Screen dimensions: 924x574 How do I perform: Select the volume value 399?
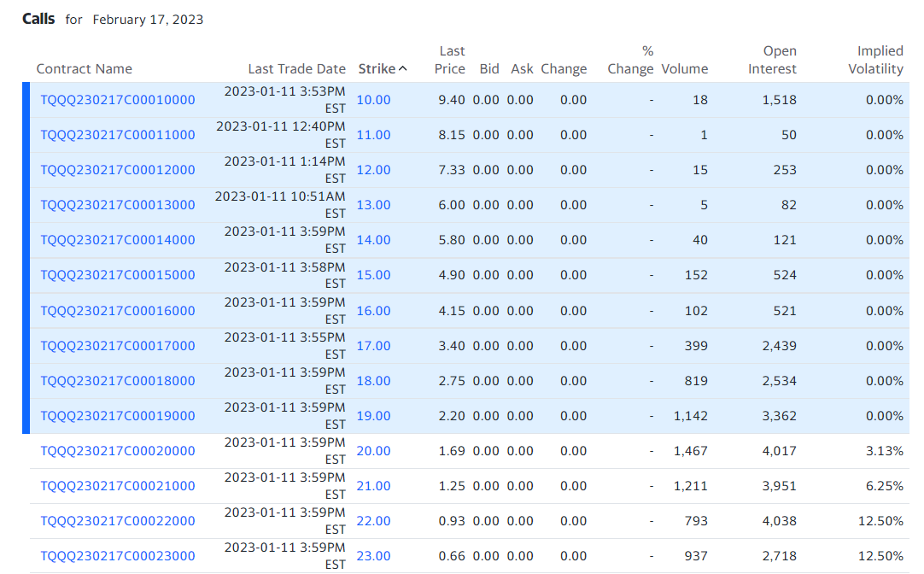[696, 346]
